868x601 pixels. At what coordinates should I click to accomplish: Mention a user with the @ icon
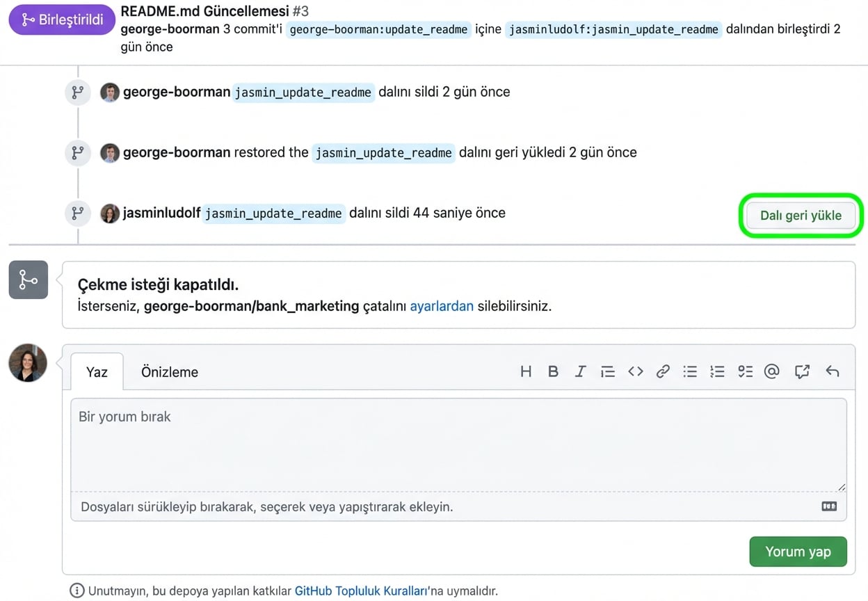(771, 371)
